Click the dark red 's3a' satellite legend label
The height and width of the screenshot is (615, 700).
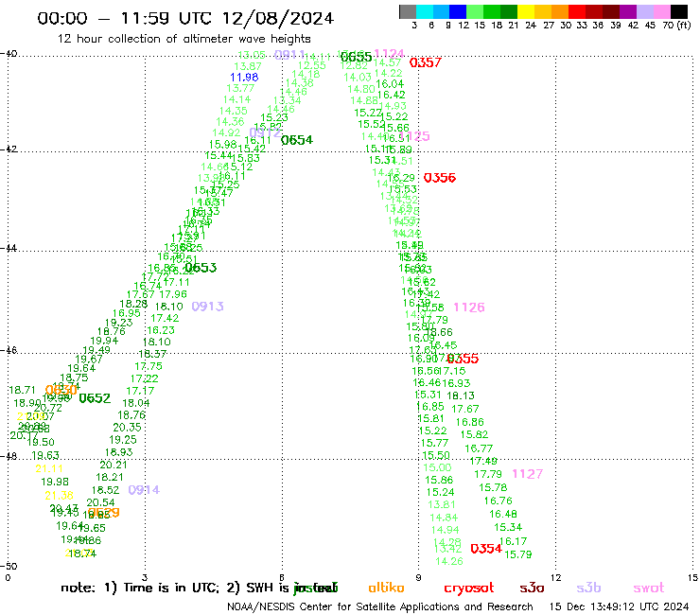[x=532, y=588]
